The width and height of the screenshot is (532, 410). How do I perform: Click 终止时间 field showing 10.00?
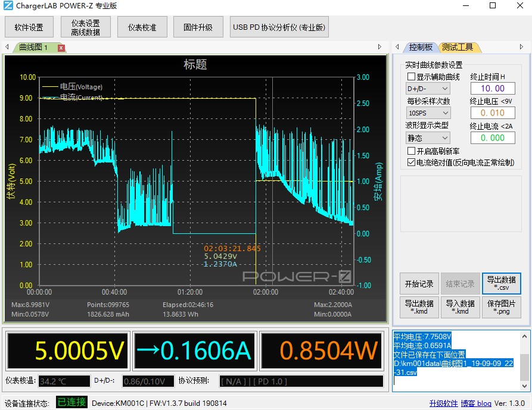(x=493, y=89)
